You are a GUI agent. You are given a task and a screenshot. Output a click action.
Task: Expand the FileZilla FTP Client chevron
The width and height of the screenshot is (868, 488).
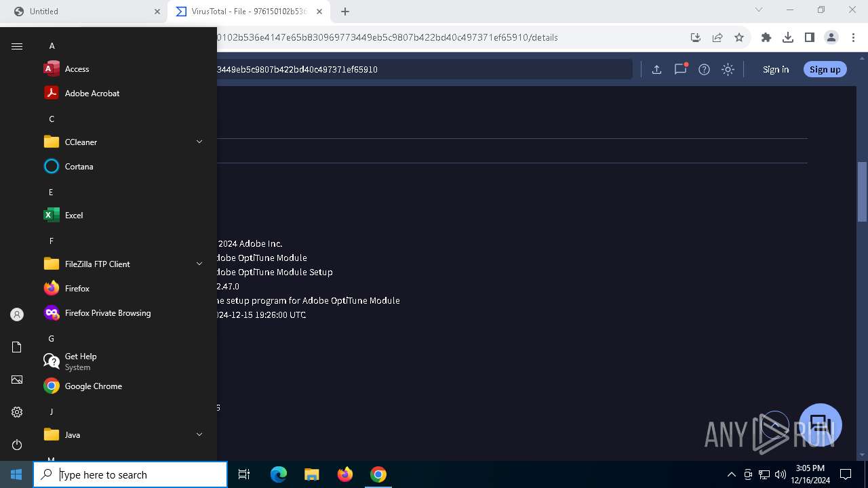coord(199,264)
